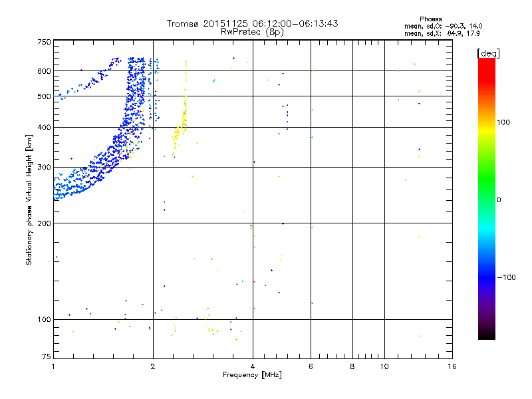Click the 'RwPretec (8p)' subtitle

(252, 32)
